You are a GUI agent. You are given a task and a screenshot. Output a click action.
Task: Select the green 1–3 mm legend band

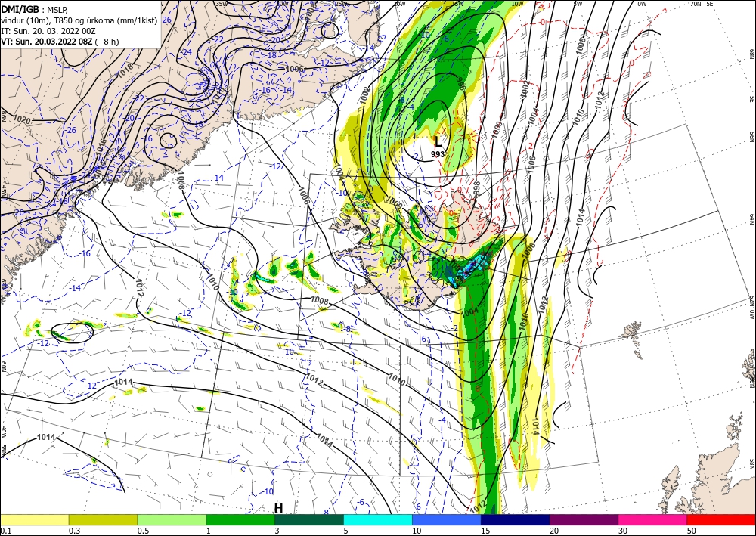pyautogui.click(x=240, y=519)
